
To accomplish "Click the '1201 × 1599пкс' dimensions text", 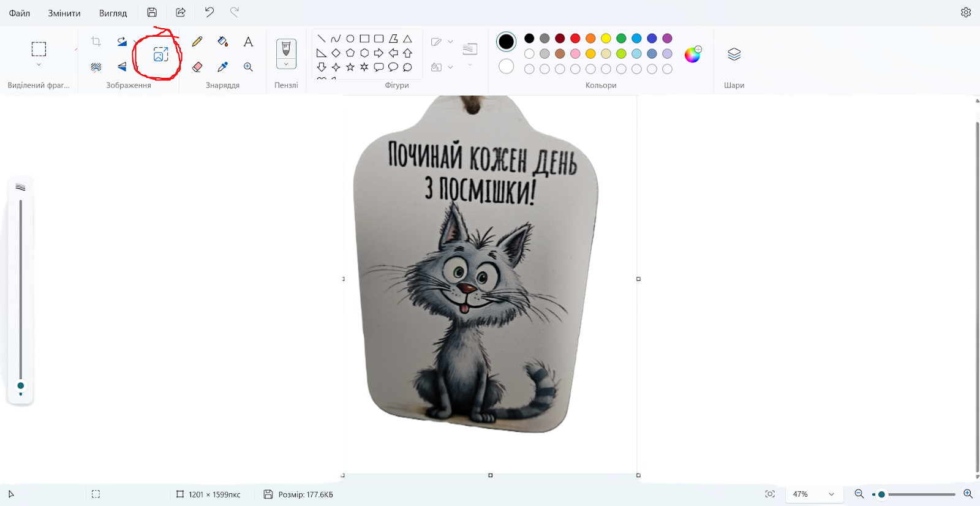I will click(214, 494).
